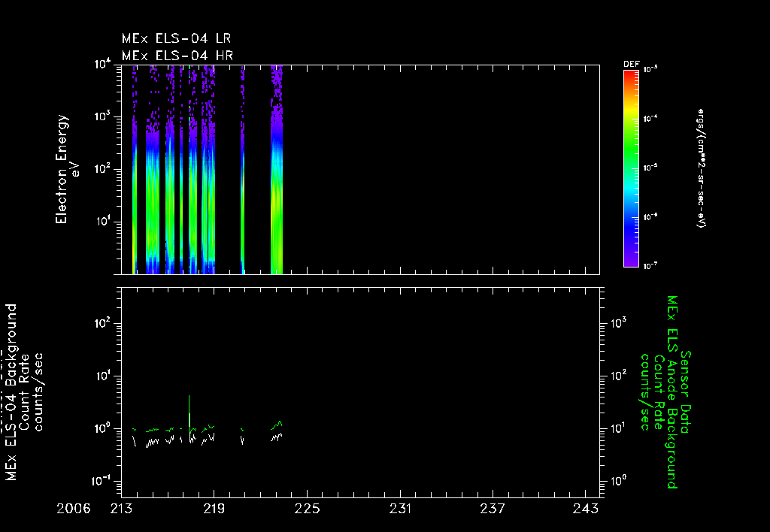
Task: Click the green 'MEx ELS Anode Background' label
Action: pyautogui.click(x=671, y=392)
